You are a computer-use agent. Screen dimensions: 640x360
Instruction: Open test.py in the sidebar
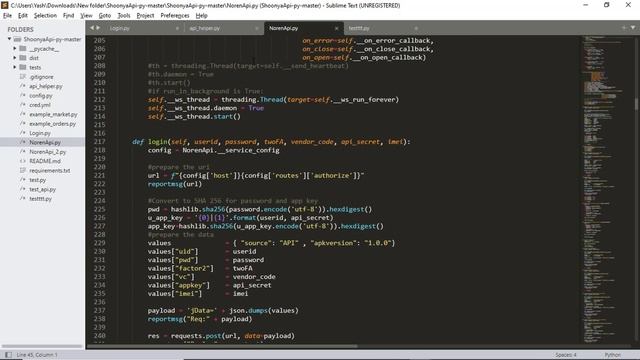tap(38, 180)
